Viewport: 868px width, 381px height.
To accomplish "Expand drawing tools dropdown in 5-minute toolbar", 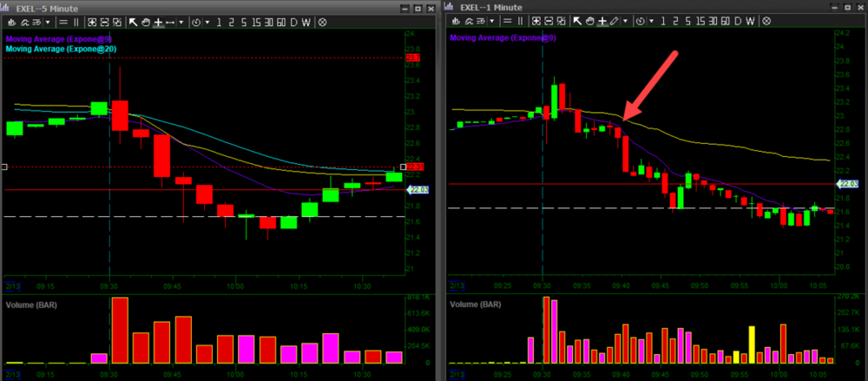I will click(x=181, y=22).
